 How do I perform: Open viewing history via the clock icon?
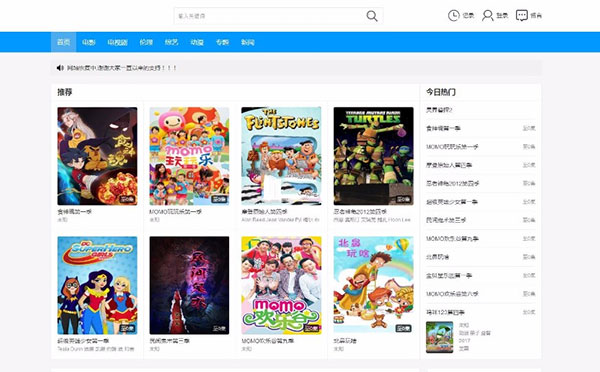coord(453,16)
